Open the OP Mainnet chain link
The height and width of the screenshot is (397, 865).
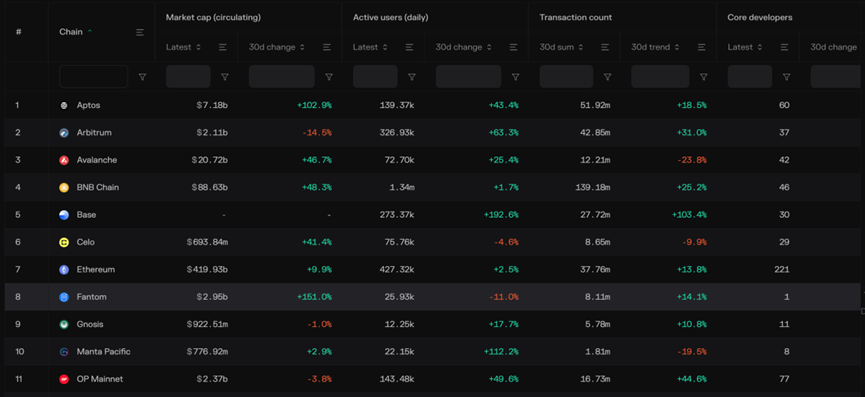(x=100, y=379)
